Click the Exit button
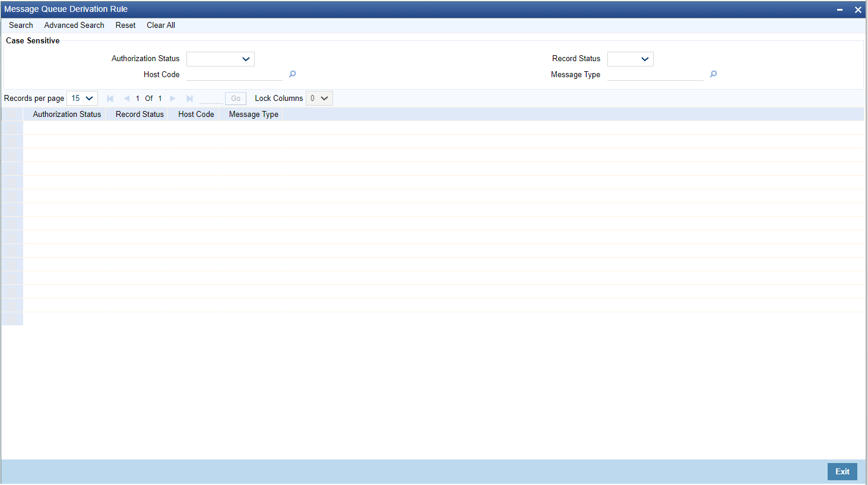 pyautogui.click(x=842, y=471)
